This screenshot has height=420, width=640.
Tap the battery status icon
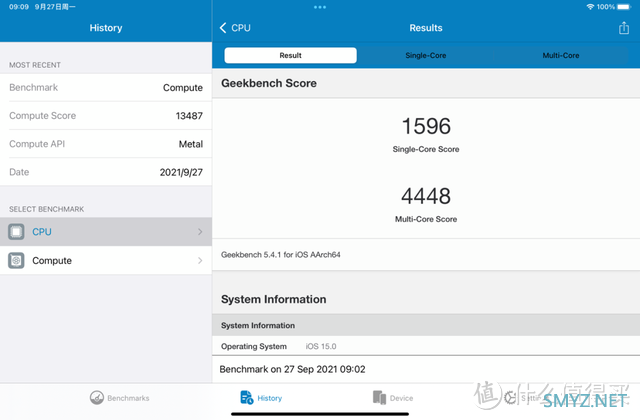click(624, 7)
